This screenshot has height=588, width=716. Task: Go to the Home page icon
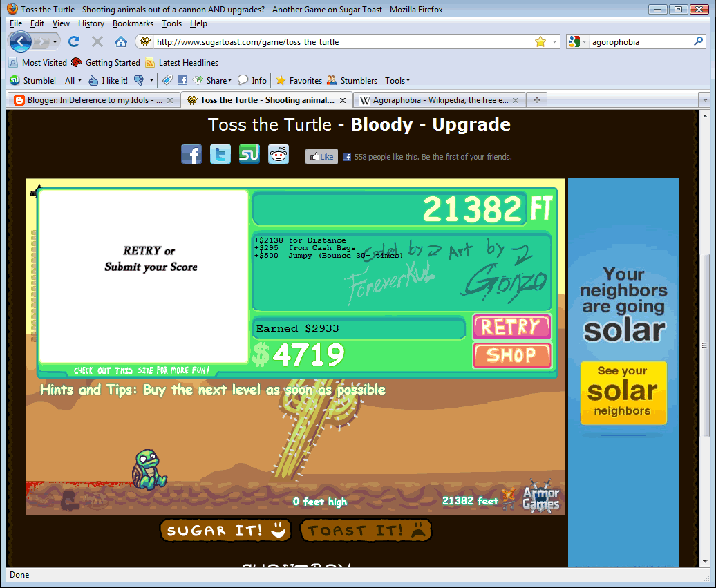120,42
